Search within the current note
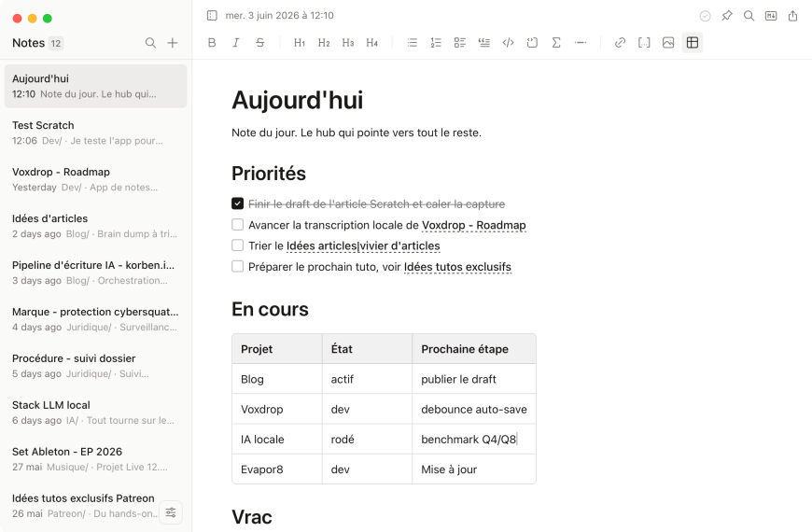Image resolution: width=812 pixels, height=532 pixels. 749,16
